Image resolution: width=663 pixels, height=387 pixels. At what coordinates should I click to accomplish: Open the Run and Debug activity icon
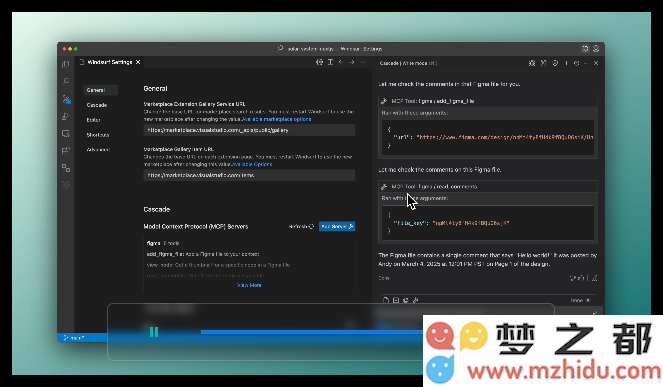pos(66,116)
